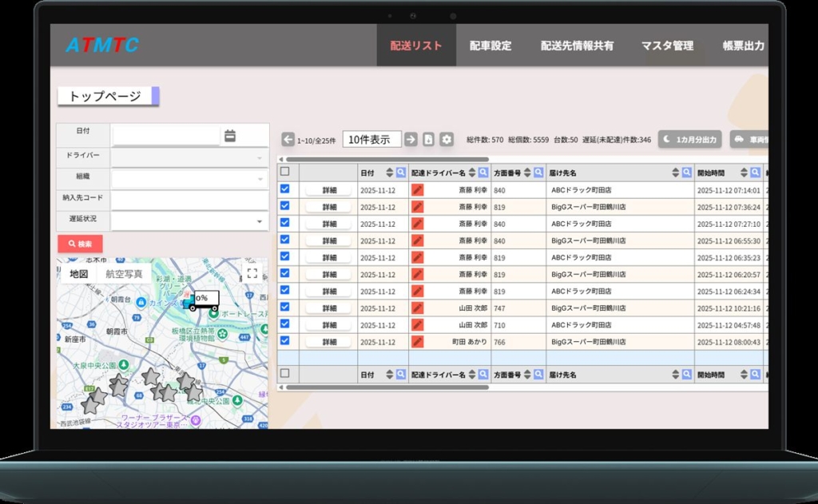Uncheck the 町田 あかり row

(x=285, y=341)
